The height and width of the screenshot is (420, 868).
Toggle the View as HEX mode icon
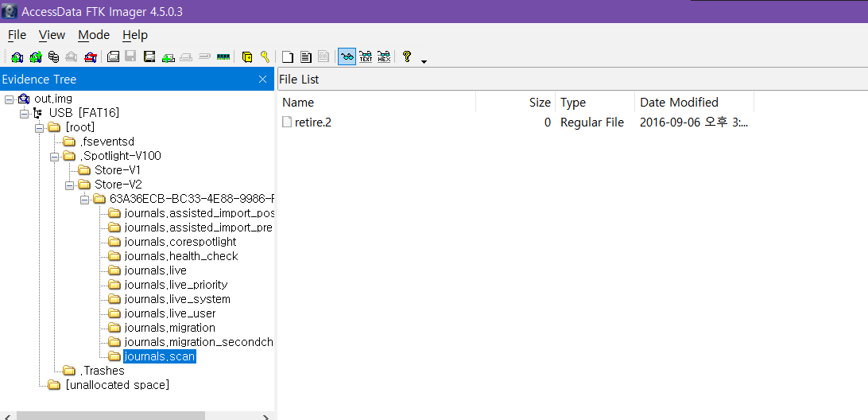click(384, 56)
